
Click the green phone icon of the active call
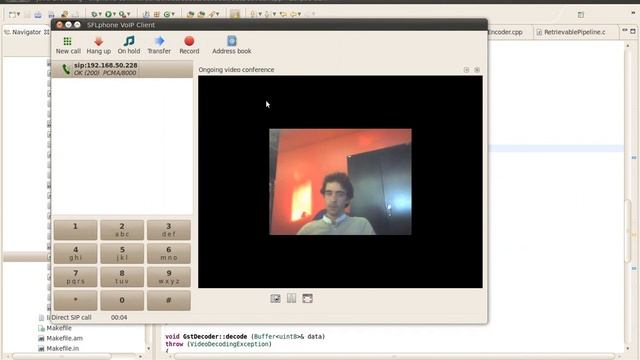pyautogui.click(x=66, y=69)
